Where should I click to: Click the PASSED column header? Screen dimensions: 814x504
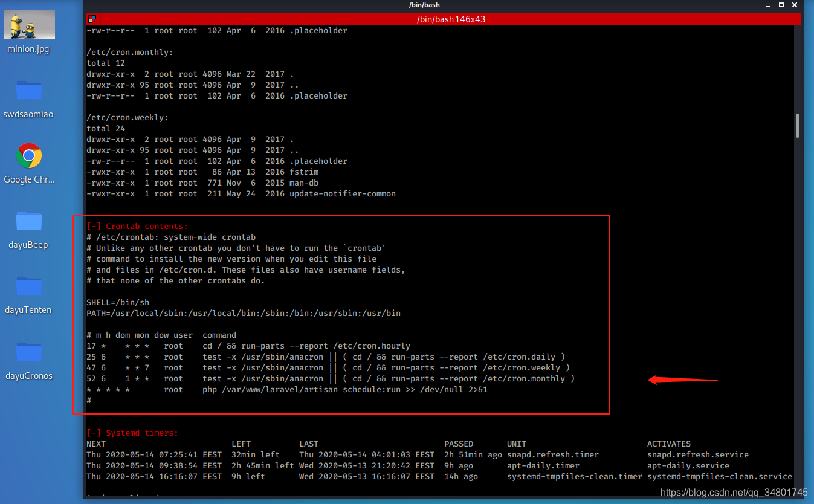(x=459, y=444)
